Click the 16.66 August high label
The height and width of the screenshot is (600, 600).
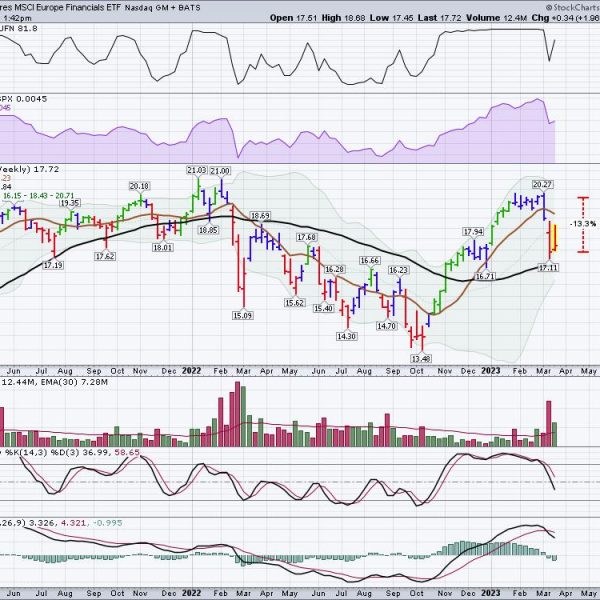coord(369,260)
